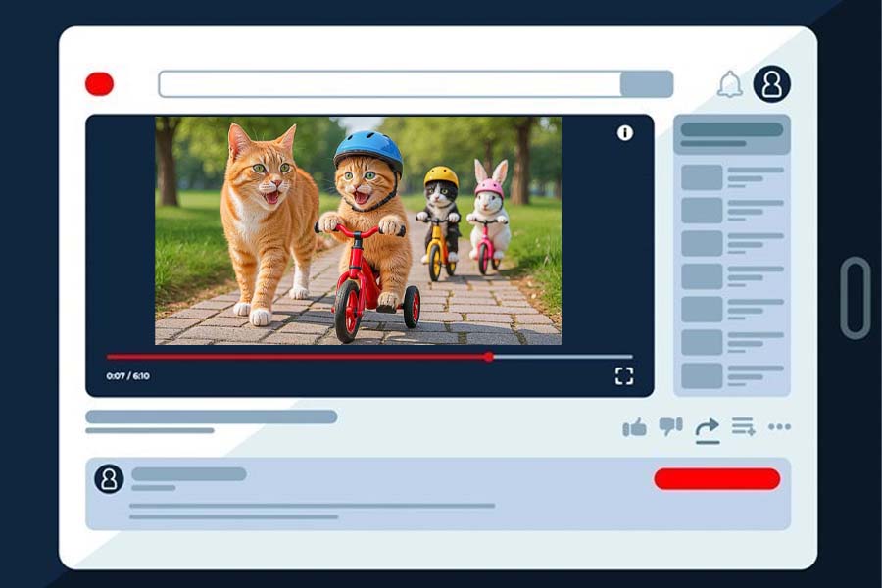Open more actions with the three-dot menu
The height and width of the screenshot is (588, 882).
click(x=779, y=427)
